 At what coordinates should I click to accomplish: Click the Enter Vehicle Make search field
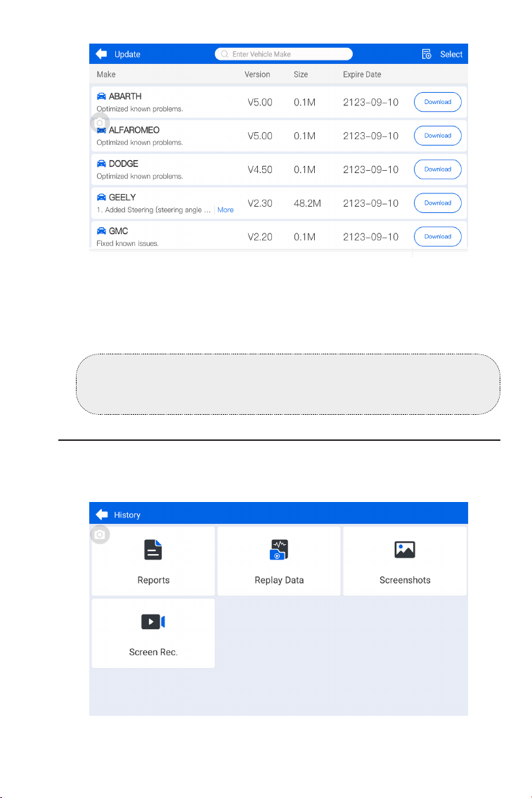click(x=283, y=54)
